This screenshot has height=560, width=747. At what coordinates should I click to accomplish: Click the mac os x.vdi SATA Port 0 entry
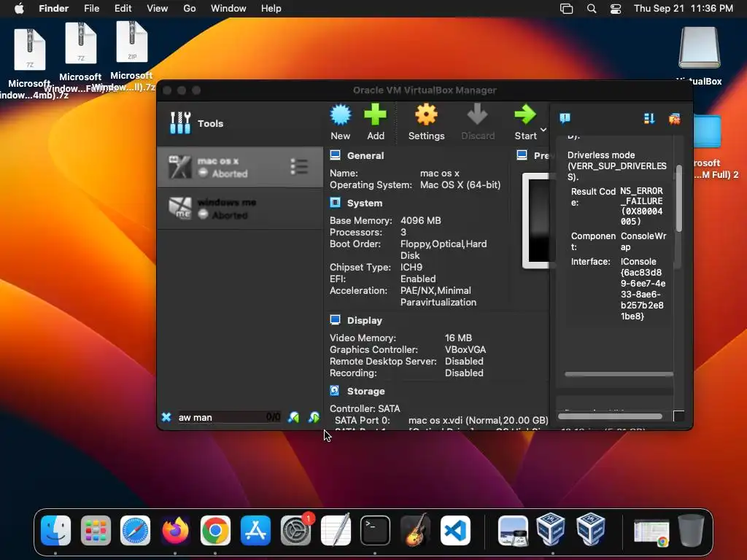point(479,421)
